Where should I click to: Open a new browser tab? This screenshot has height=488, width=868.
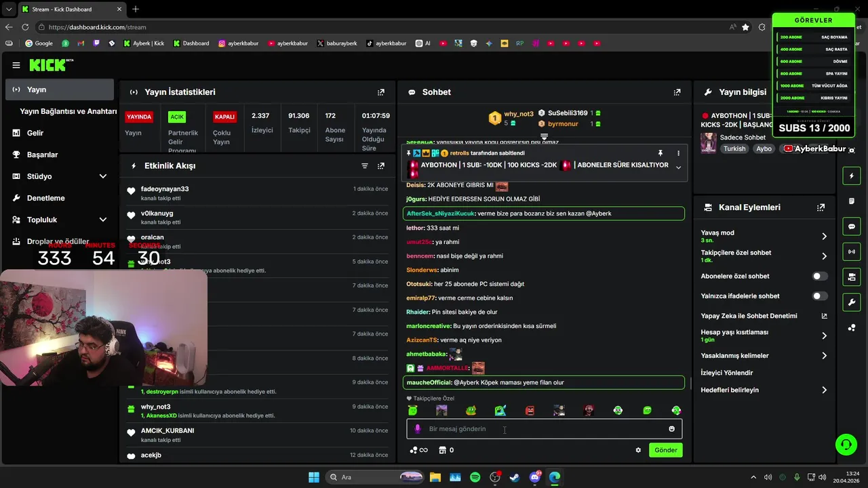(x=136, y=9)
